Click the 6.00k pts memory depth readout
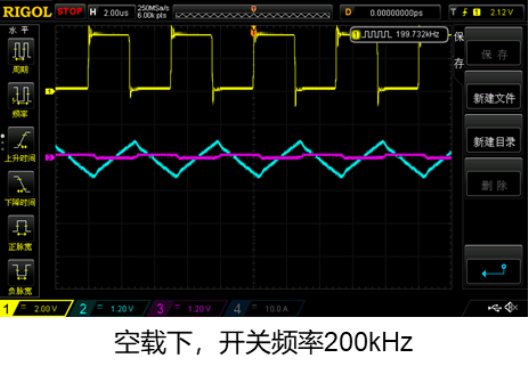The width and height of the screenshot is (528, 375). tap(152, 15)
